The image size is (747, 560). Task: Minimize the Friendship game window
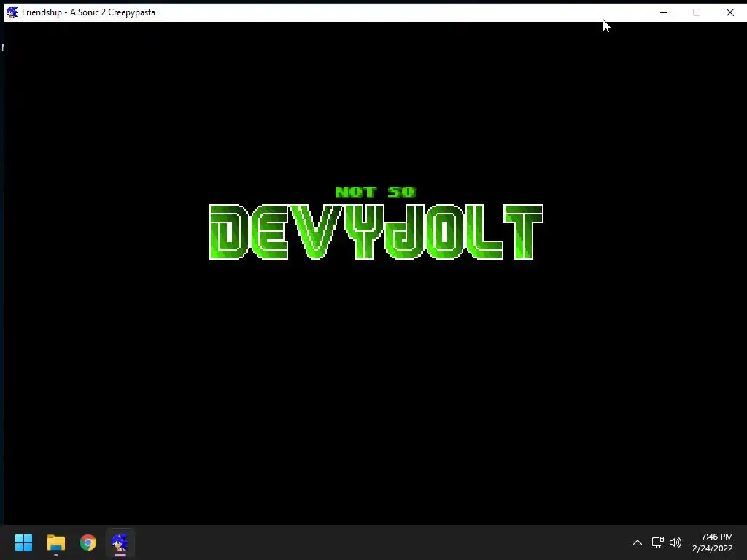[x=664, y=12]
